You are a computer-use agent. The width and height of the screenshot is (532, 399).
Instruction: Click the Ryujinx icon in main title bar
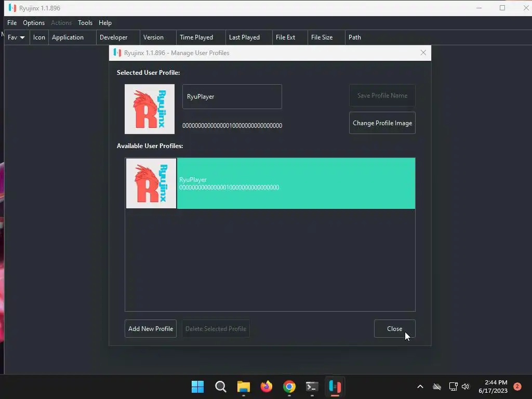pyautogui.click(x=12, y=8)
